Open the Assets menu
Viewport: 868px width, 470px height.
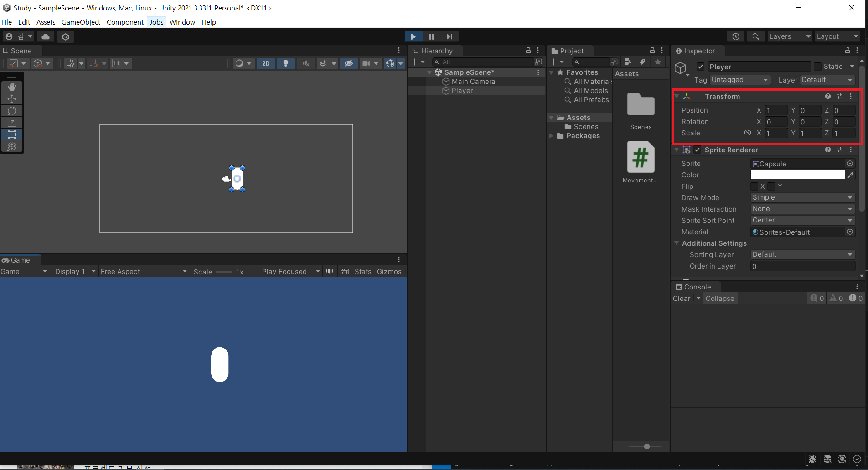tap(46, 22)
